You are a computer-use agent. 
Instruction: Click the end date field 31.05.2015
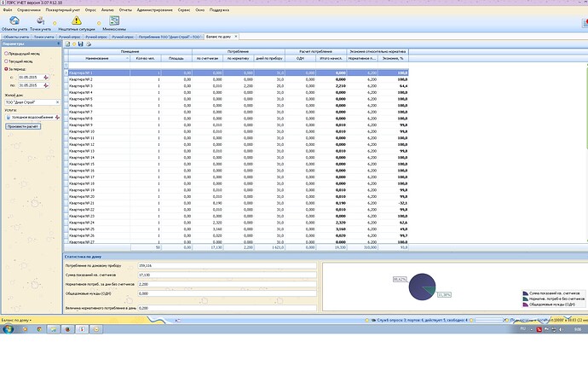pos(31,85)
